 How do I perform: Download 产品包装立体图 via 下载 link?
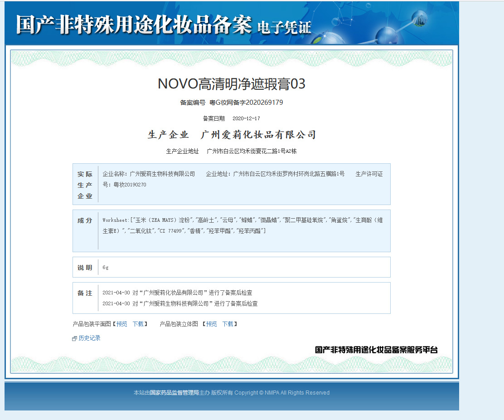[228, 324]
